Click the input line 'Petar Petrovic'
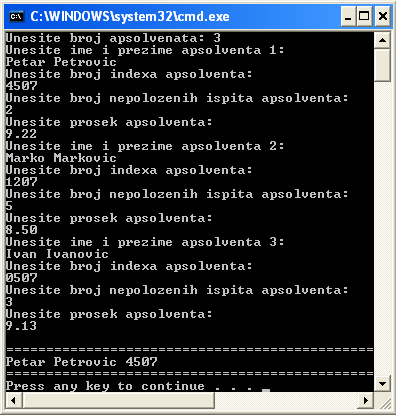Image resolution: width=396 pixels, height=415 pixels. click(61, 62)
